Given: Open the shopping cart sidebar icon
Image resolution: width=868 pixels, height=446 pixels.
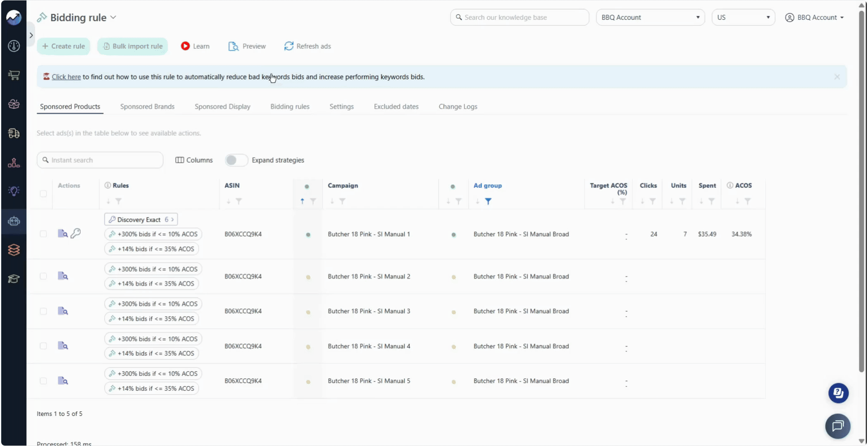Looking at the screenshot, I should tap(14, 75).
